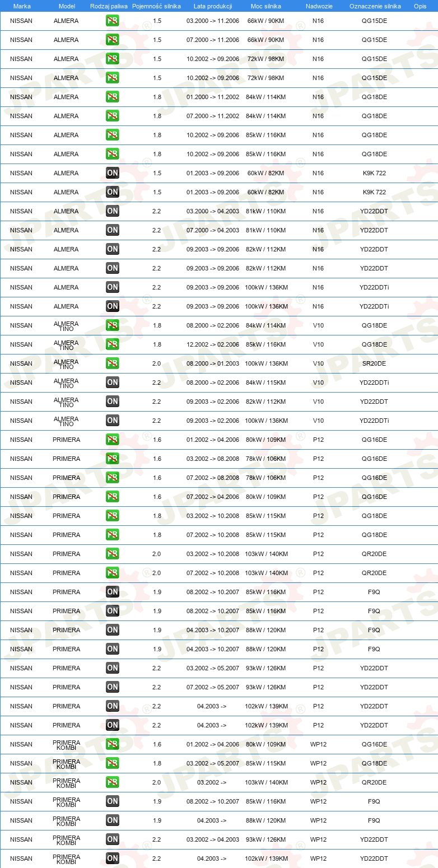Click diesel ON icon for Almera Tino 84kW / 115KM

(112, 382)
